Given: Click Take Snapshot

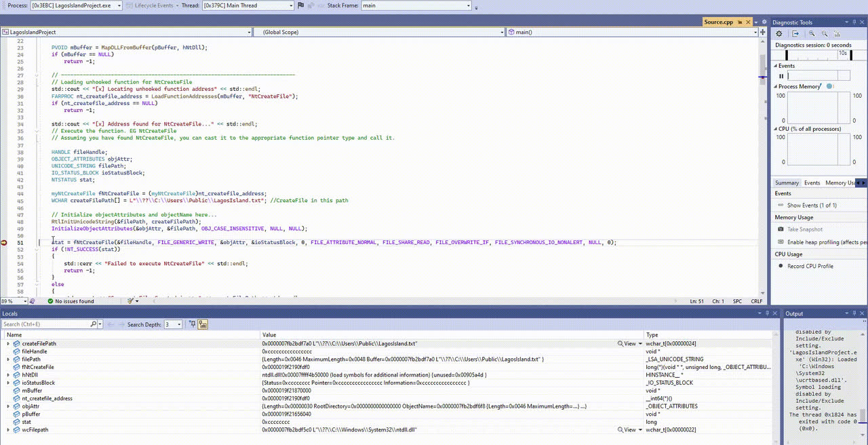Looking at the screenshot, I should [x=804, y=229].
